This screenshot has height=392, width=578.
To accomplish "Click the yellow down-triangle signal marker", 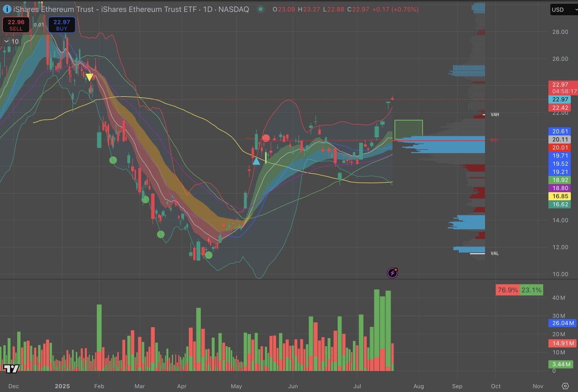I will coord(90,77).
